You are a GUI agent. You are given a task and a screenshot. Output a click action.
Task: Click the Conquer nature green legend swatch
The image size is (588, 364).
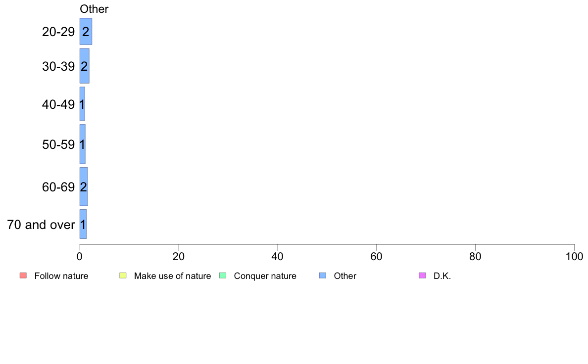pyautogui.click(x=223, y=275)
